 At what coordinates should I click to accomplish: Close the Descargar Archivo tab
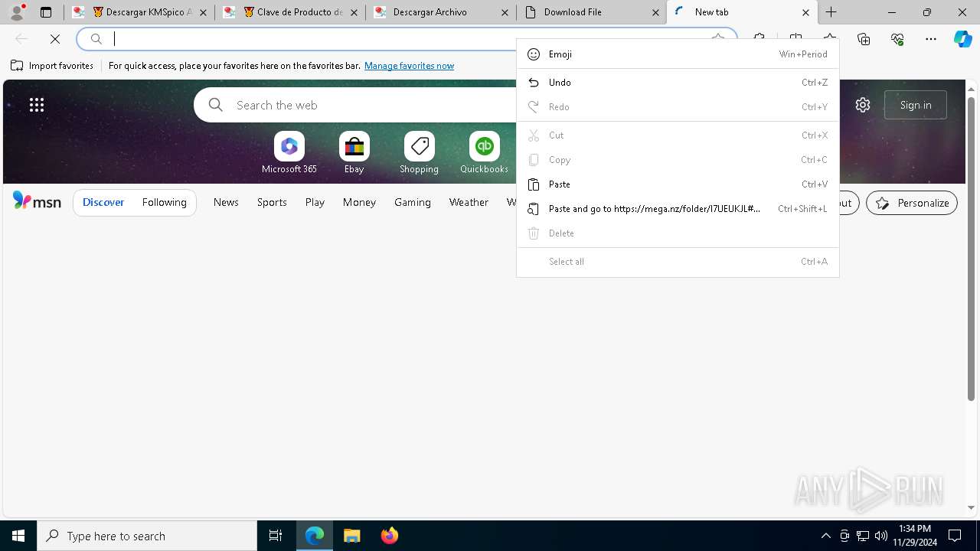pos(505,12)
